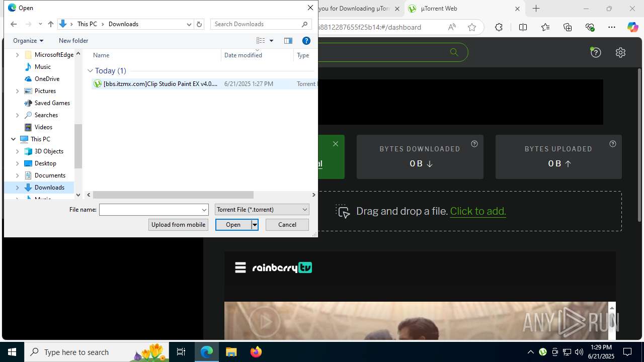The image size is (644, 362).
Task: Show hidden tray icons chevron
Action: [531, 352]
